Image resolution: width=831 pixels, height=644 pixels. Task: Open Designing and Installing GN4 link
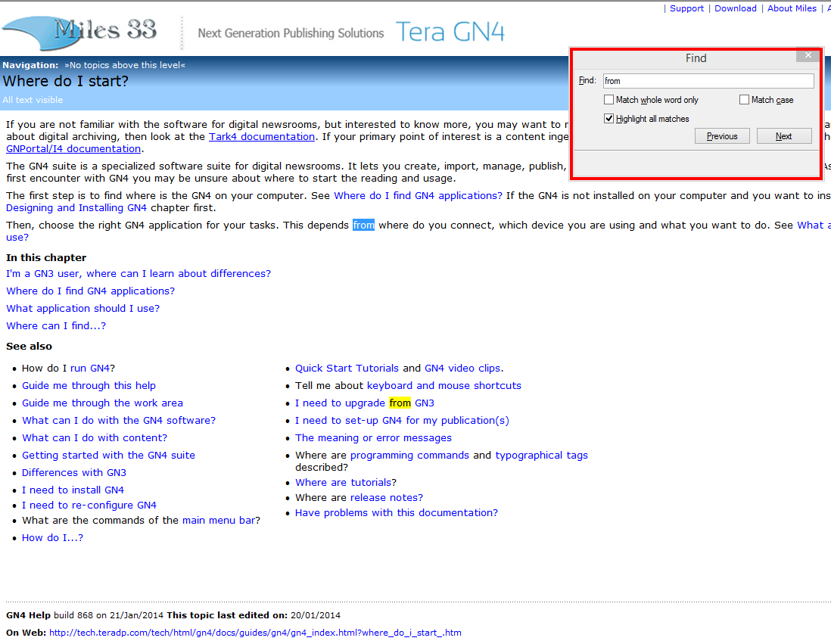point(76,208)
